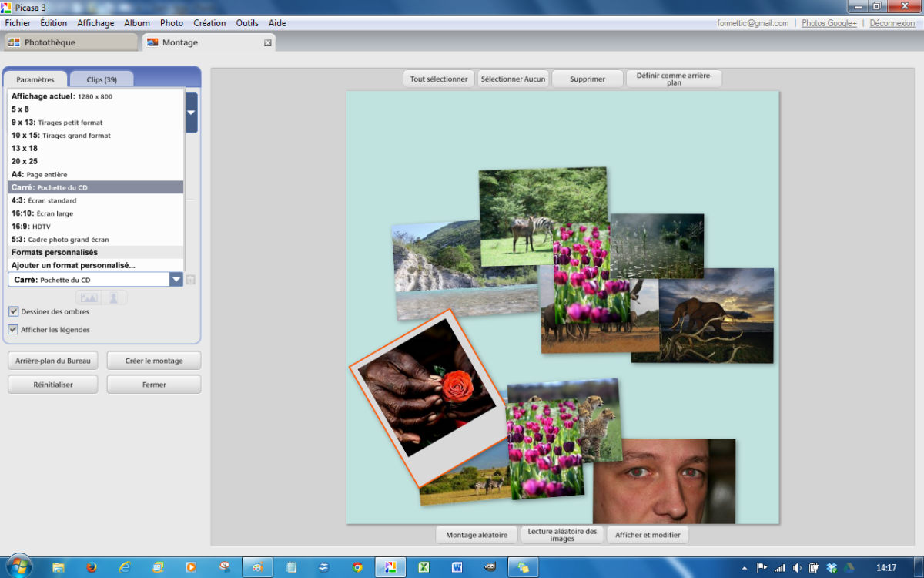The image size is (924, 578).
Task: Select landscape page orientation icon
Action: 89,297
